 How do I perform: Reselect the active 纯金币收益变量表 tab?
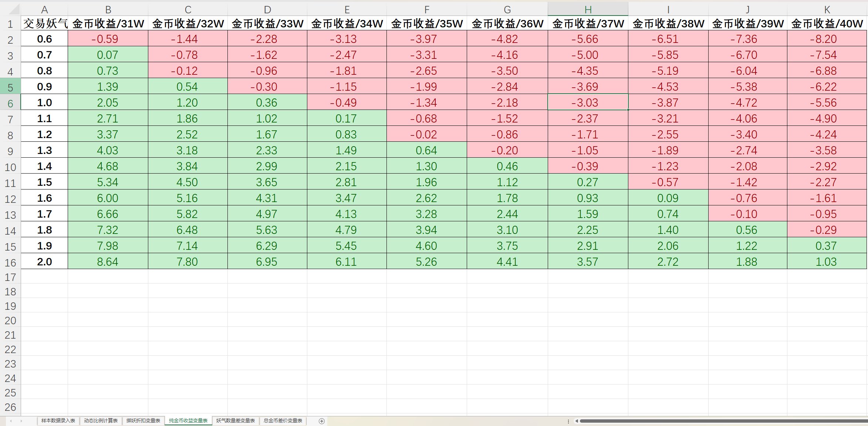[188, 421]
